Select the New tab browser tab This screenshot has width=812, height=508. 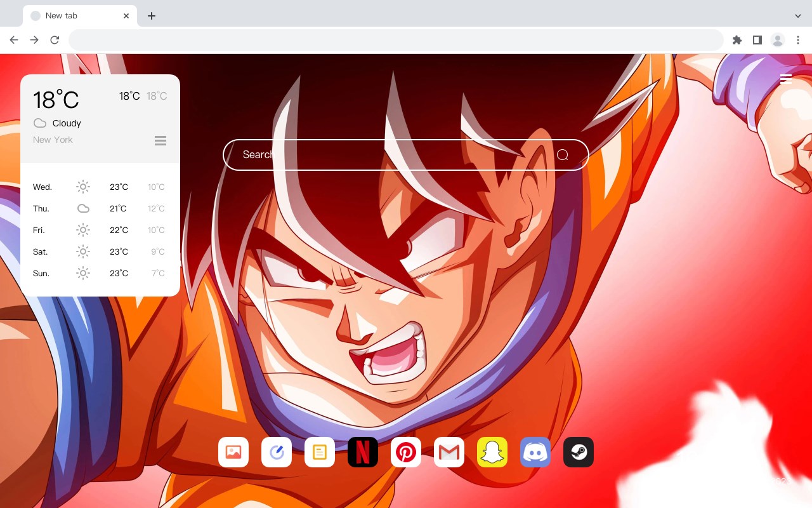tap(80, 16)
